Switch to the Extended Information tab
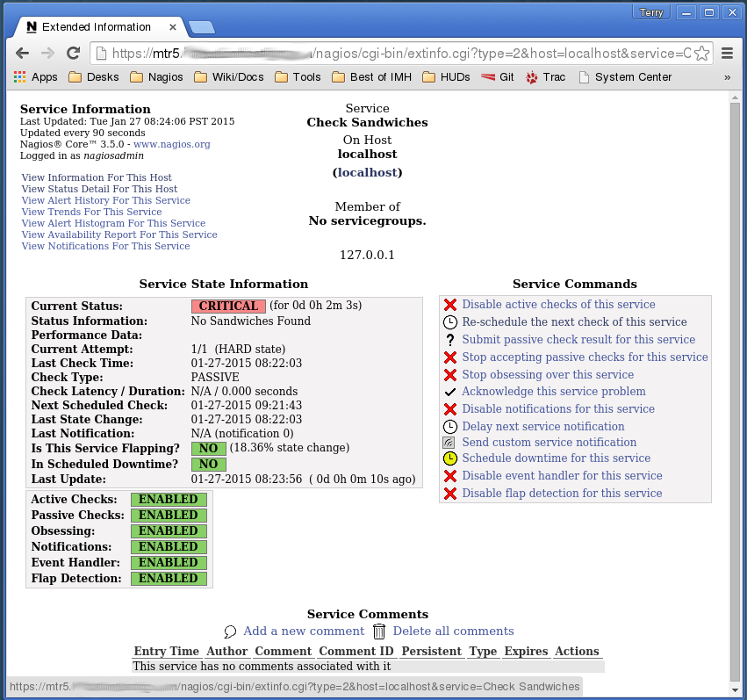 97,27
